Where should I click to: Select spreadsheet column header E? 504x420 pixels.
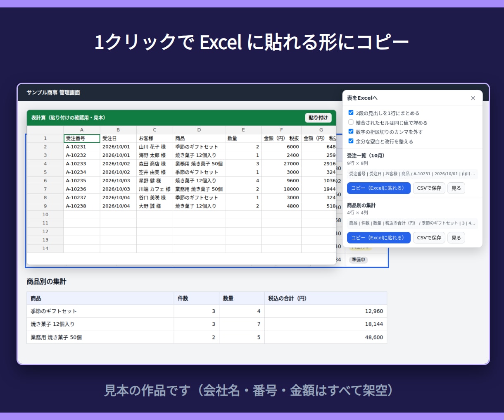[x=243, y=130]
